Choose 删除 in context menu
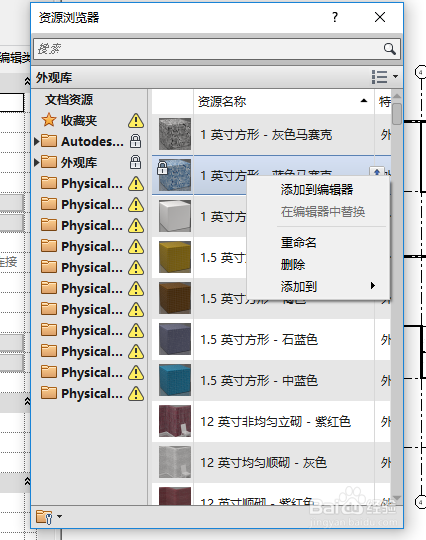The width and height of the screenshot is (426, 540). click(x=293, y=264)
